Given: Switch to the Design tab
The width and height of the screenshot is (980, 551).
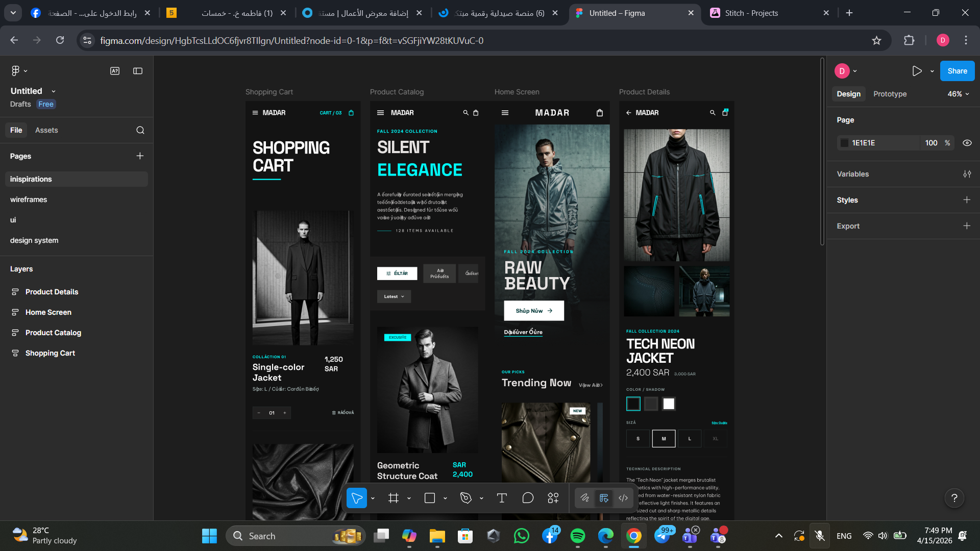Looking at the screenshot, I should pyautogui.click(x=849, y=94).
